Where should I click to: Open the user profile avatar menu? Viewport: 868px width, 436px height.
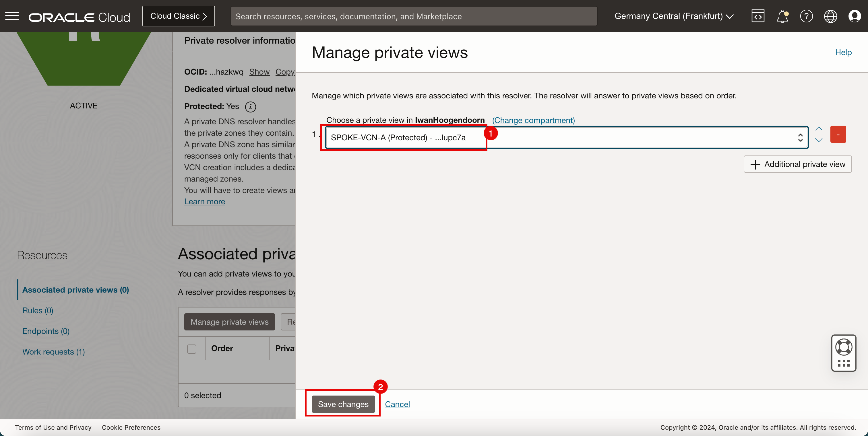coord(855,16)
